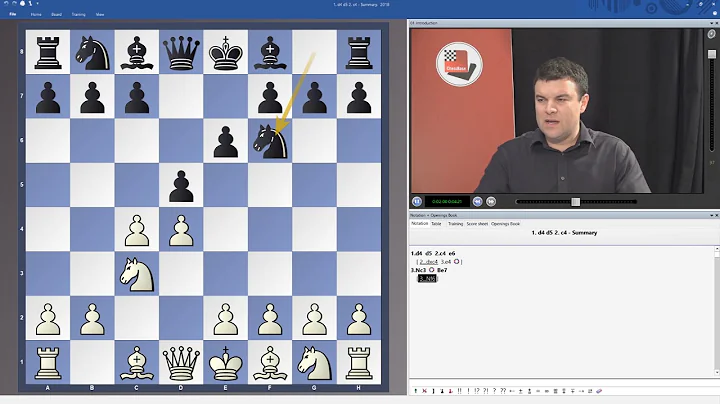
Task: Jump to move 3.Nc3 in notation
Action: pos(419,270)
